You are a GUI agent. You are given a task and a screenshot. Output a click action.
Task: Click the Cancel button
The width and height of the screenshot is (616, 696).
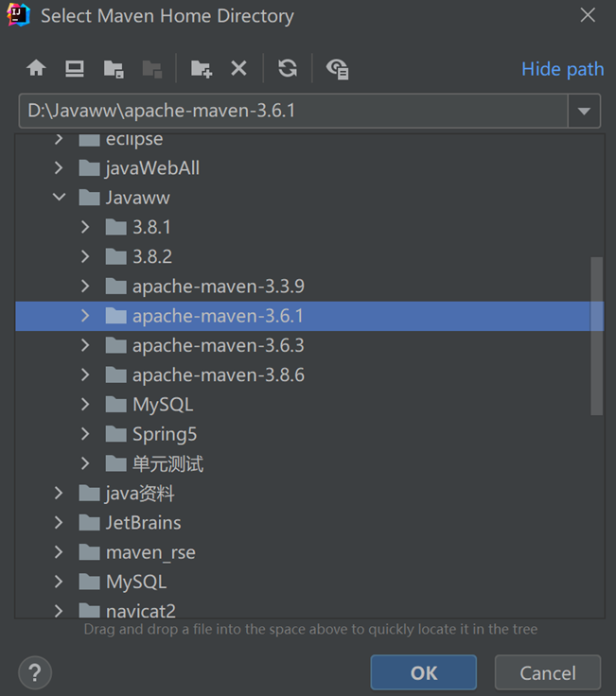[548, 672]
